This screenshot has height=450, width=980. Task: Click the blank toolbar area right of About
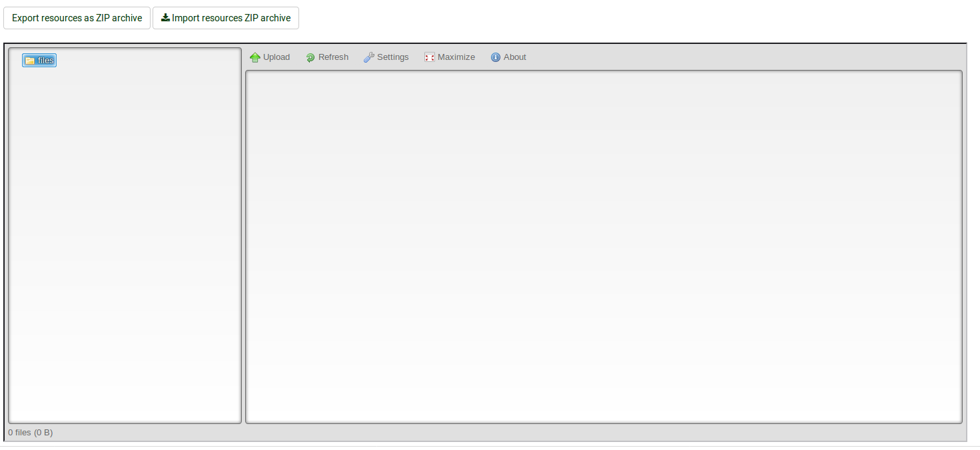click(733, 57)
